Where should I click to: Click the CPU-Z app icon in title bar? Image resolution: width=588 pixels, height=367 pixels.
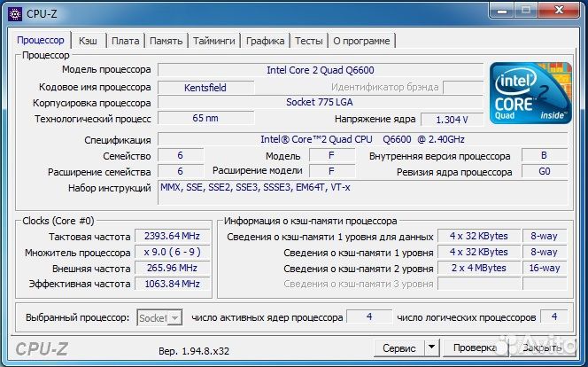(x=15, y=14)
